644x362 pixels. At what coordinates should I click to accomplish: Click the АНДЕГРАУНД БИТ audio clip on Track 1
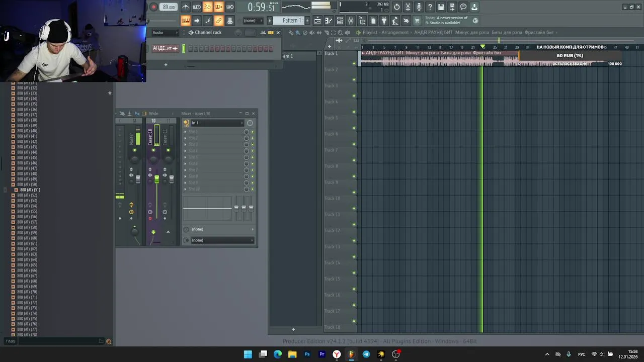click(x=440, y=58)
